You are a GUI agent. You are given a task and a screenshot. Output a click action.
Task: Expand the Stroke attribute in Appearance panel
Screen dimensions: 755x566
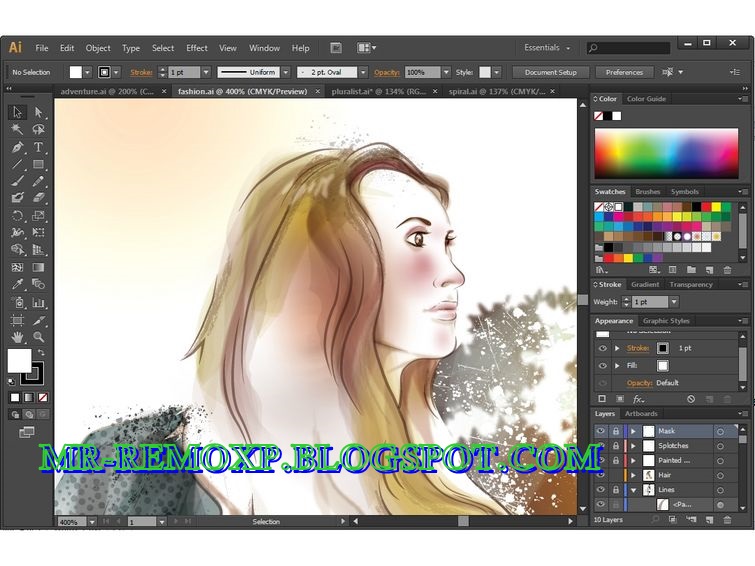tap(617, 348)
